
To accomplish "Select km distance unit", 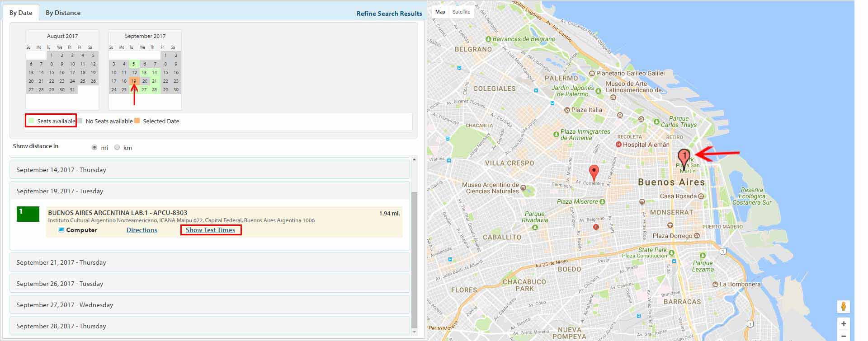I will click(x=117, y=148).
